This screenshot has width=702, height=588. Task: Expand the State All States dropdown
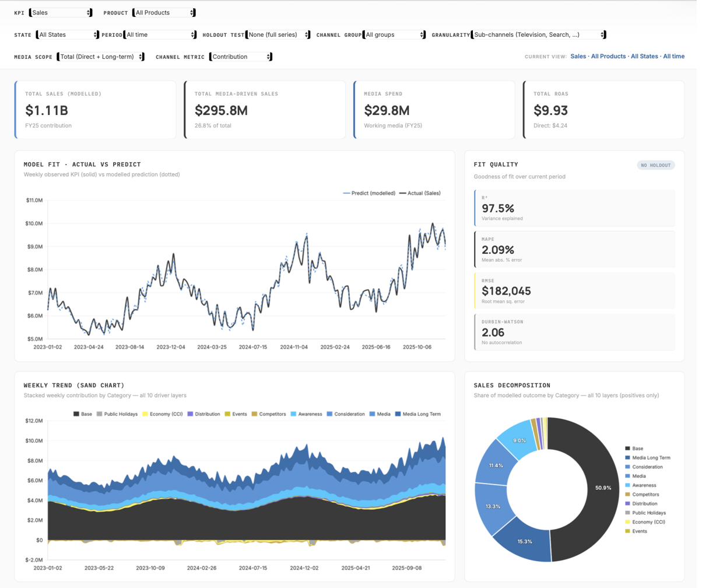coord(68,34)
